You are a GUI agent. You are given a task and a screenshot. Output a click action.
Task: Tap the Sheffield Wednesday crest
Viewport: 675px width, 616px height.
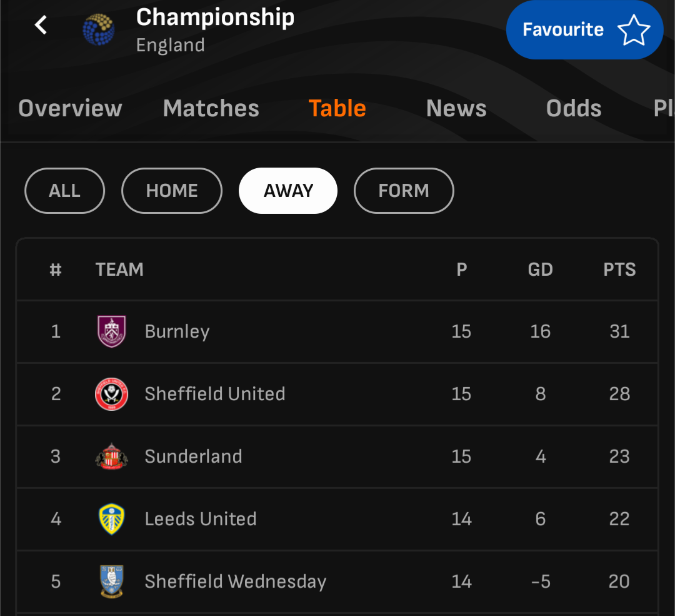tap(112, 582)
